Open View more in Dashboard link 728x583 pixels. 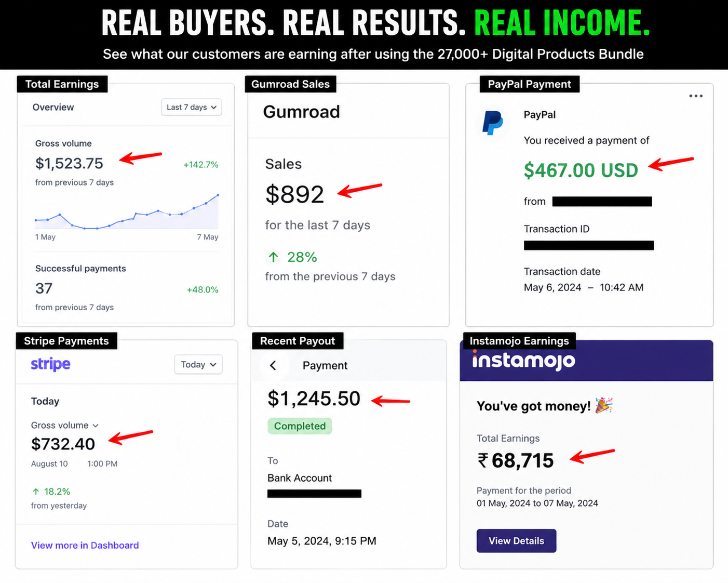85,545
